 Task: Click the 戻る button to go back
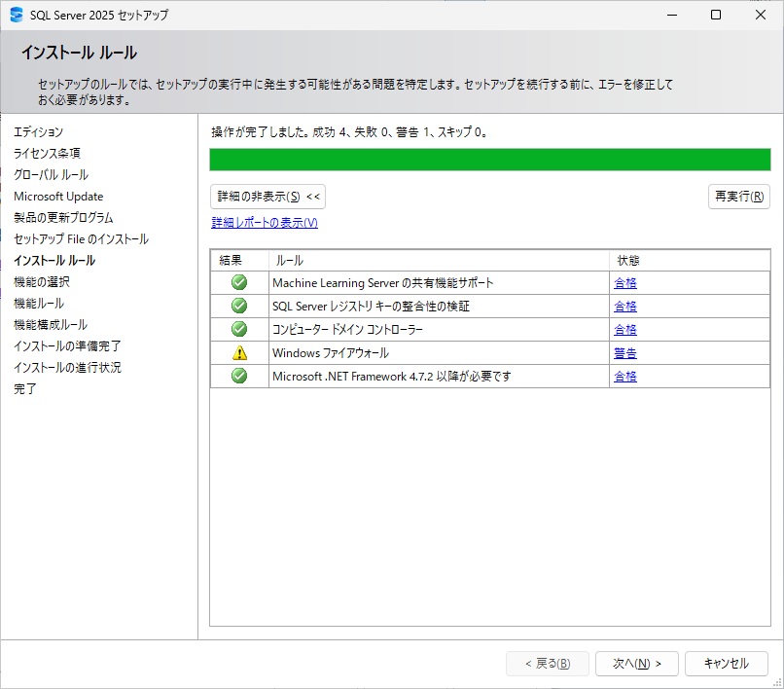548,663
